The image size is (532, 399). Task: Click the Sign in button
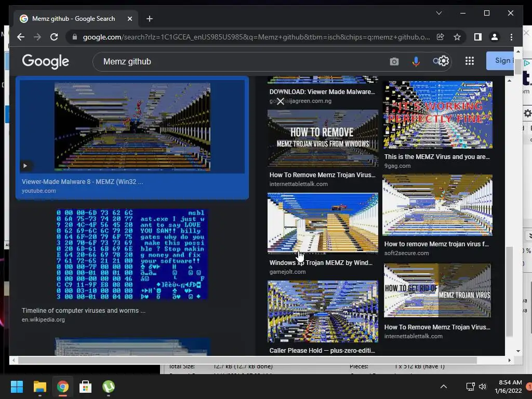coord(500,61)
